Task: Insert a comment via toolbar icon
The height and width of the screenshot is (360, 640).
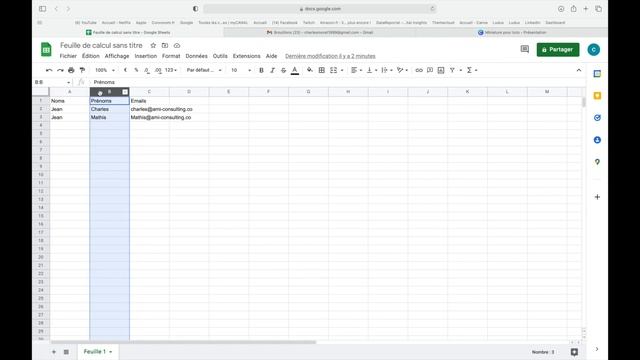Action: (x=430, y=70)
